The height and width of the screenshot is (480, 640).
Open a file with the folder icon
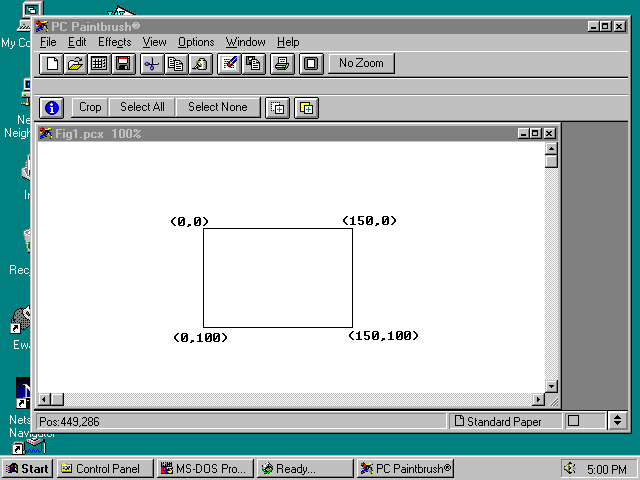(x=75, y=64)
